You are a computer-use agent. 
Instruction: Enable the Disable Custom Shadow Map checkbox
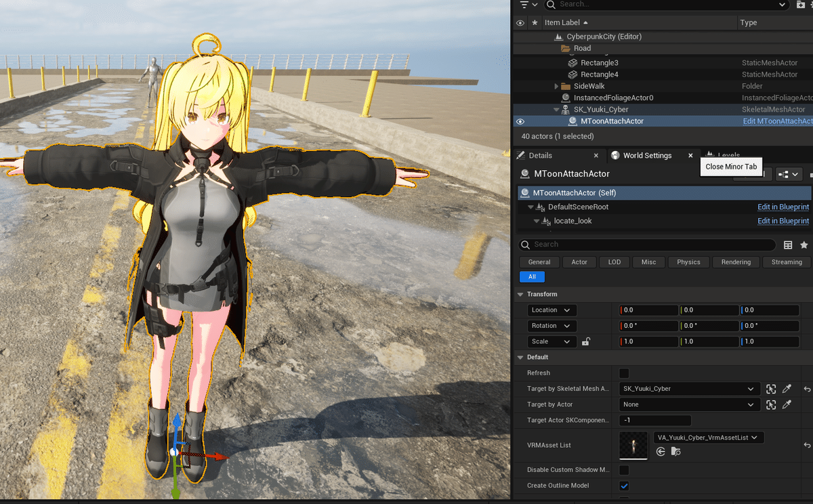[623, 469]
